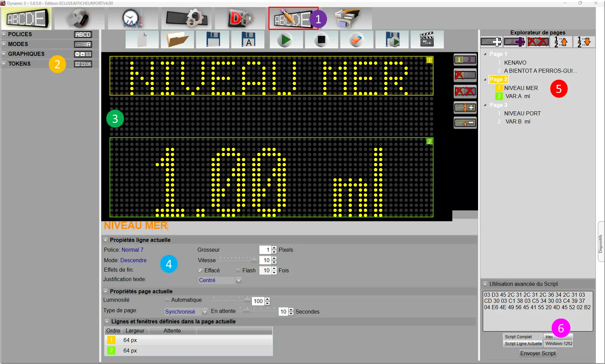Toggle the Effacé checkbox
Screen dimensions: 605x364
(x=200, y=270)
